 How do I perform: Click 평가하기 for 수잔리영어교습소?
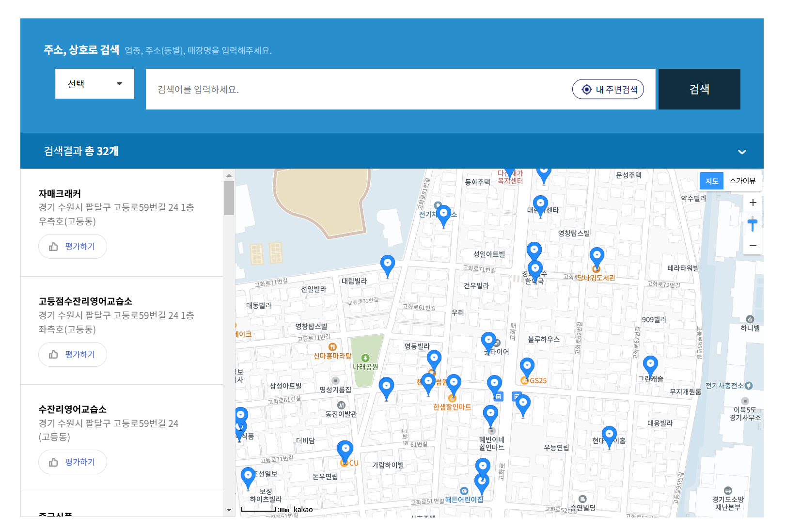tap(73, 462)
